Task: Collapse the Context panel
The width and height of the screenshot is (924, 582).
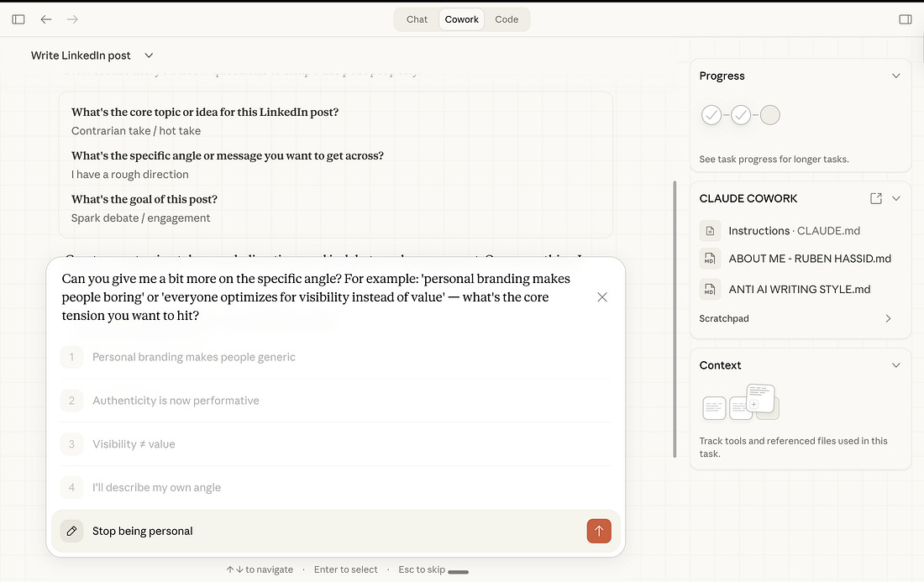Action: coord(895,365)
